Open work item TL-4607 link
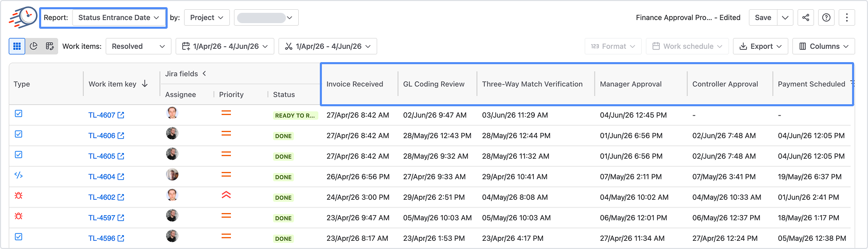The width and height of the screenshot is (868, 249). point(102,115)
